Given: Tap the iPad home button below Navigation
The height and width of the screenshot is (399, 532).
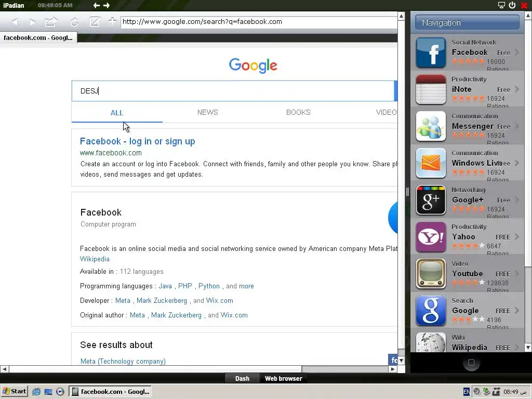Looking at the screenshot, I should pyautogui.click(x=471, y=363).
